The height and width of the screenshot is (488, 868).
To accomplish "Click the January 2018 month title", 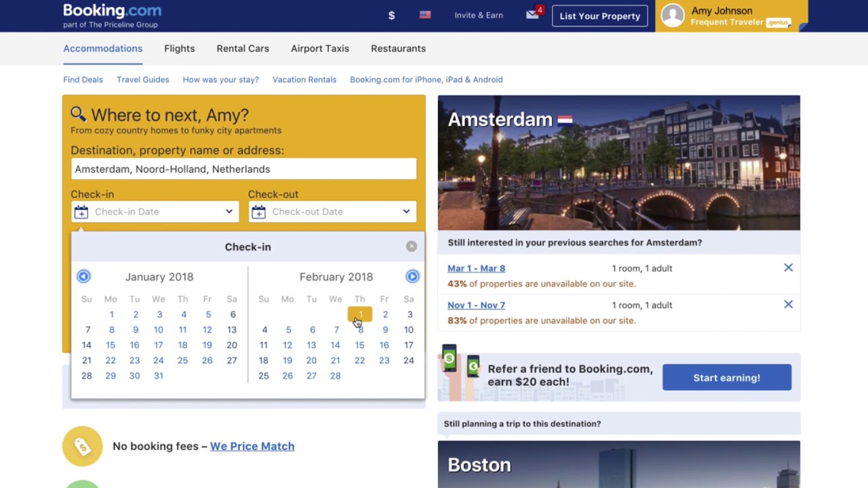I will [159, 277].
